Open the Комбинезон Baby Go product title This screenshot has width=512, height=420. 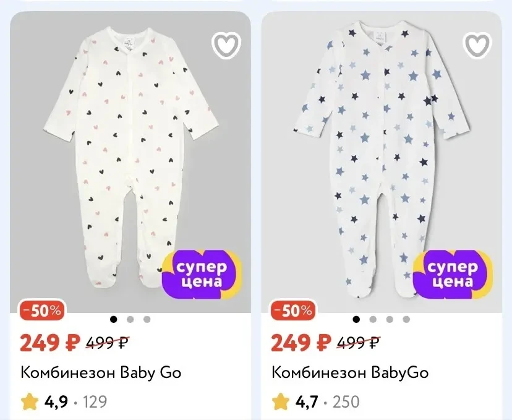click(x=101, y=372)
